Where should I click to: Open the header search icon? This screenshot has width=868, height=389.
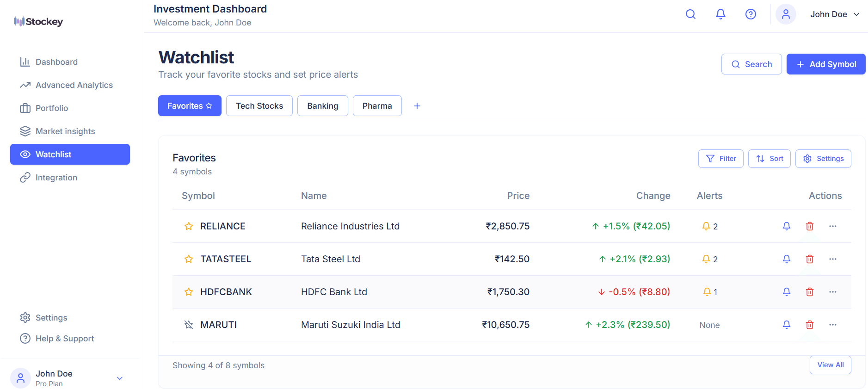click(x=690, y=14)
